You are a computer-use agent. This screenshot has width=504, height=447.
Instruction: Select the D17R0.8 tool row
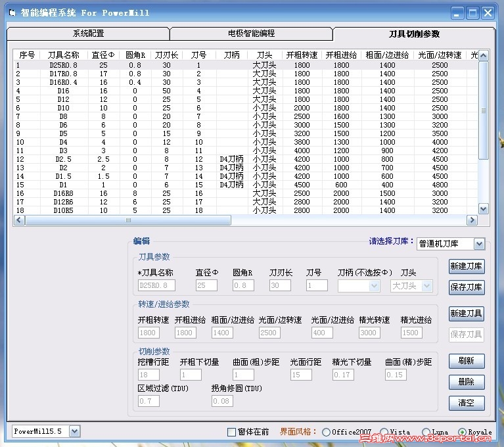click(x=246, y=74)
